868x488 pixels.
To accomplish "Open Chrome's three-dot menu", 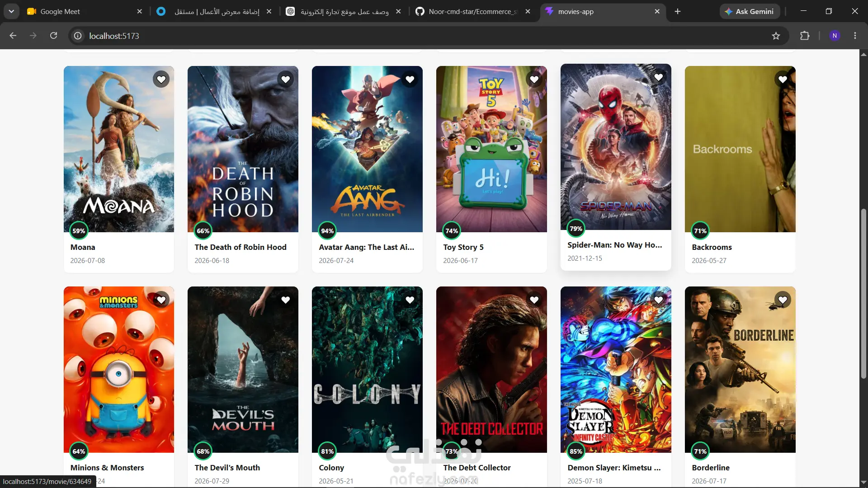I will point(855,36).
